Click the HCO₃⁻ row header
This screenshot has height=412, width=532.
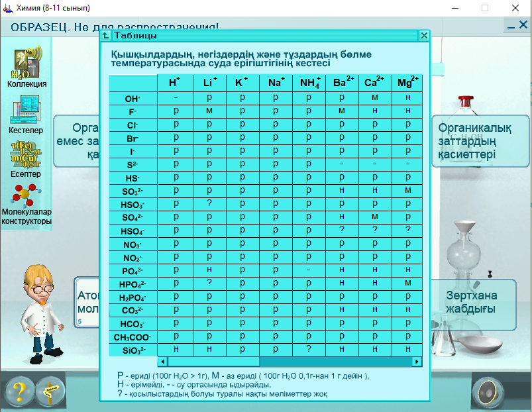tap(133, 324)
